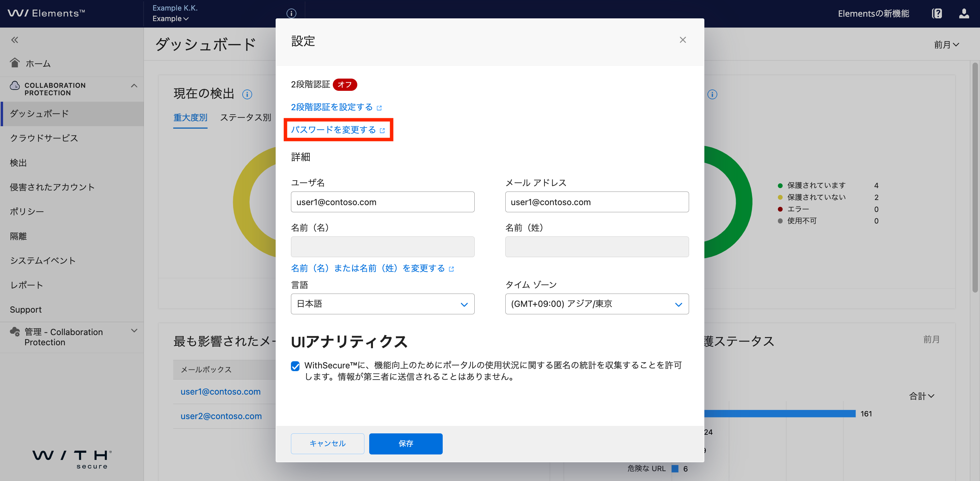Collapse the COLLABORATION PROTECTION section chevron
Screen dimensions: 980x481
[x=134, y=86]
